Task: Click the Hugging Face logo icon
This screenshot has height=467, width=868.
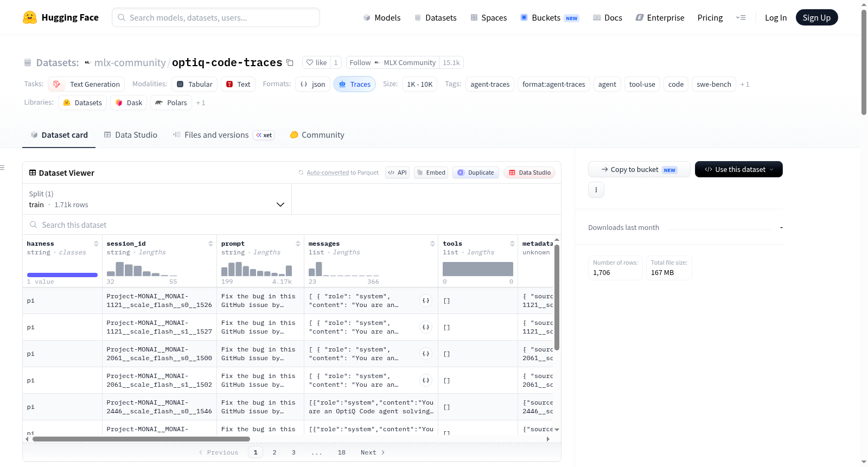Action: coord(30,17)
